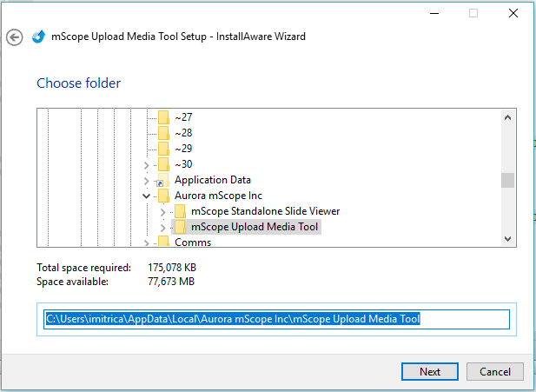Screen dimensions: 536x392
Task: Expand the mScope Standalone Slide Viewer node
Action: 162,212
